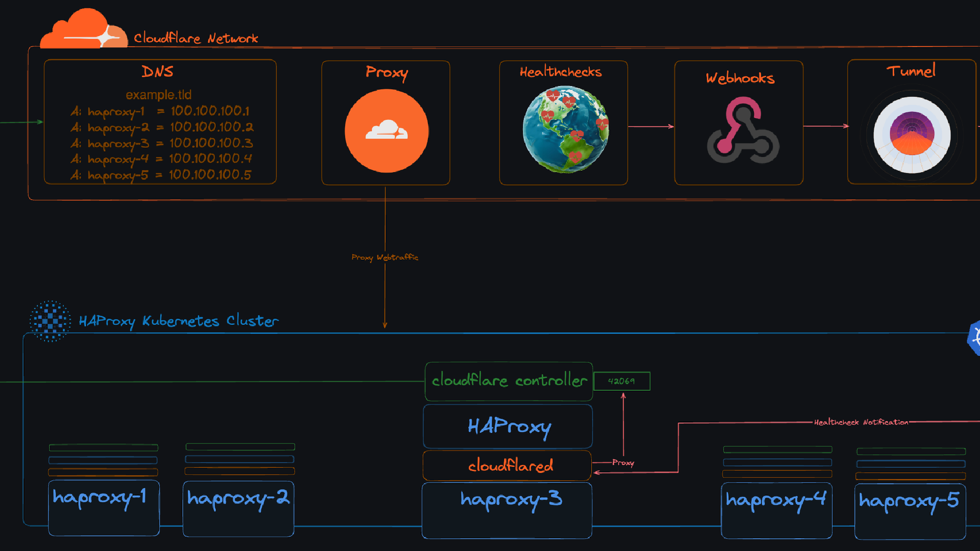
Task: Expand the DNS records panel
Action: click(x=160, y=122)
